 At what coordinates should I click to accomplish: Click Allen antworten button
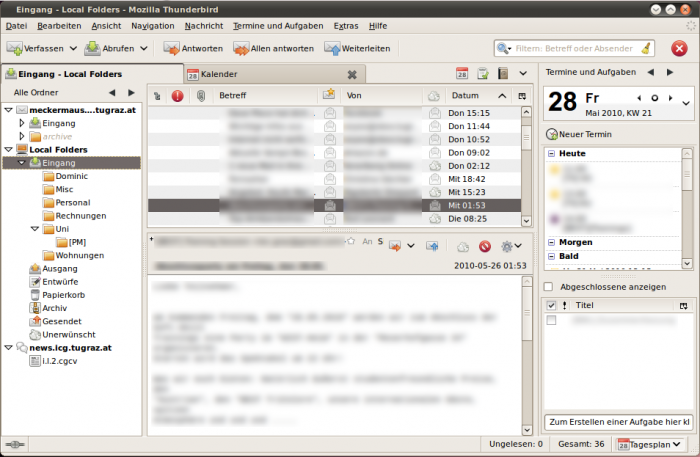273,48
